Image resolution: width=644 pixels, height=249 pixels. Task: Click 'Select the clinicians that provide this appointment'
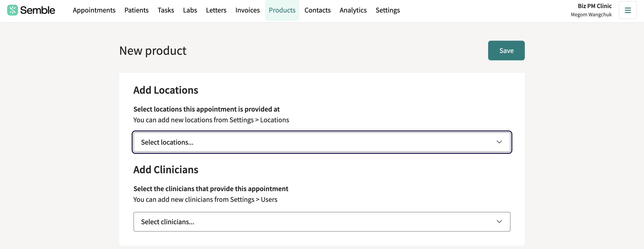click(211, 189)
